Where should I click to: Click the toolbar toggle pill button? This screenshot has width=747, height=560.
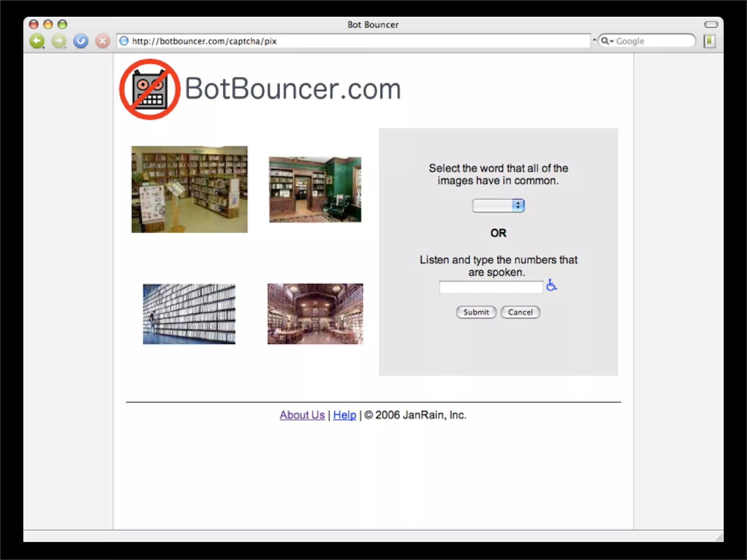pyautogui.click(x=711, y=24)
